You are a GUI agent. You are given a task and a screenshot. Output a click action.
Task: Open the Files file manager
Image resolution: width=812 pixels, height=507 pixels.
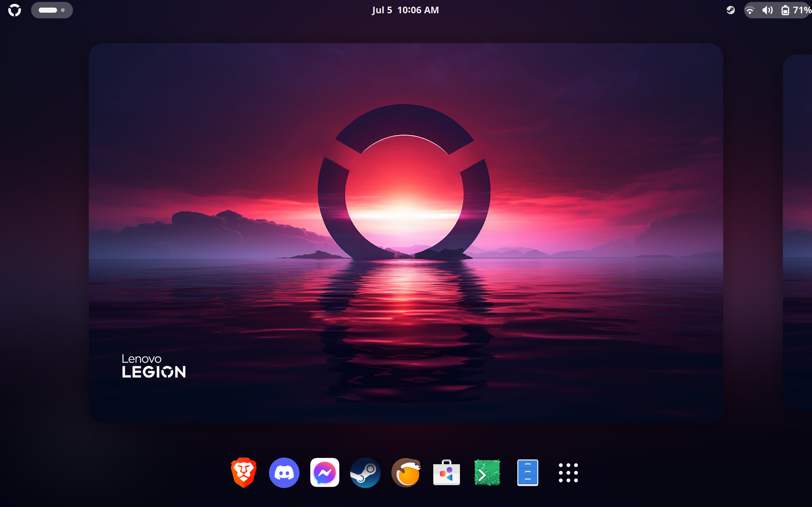528,472
